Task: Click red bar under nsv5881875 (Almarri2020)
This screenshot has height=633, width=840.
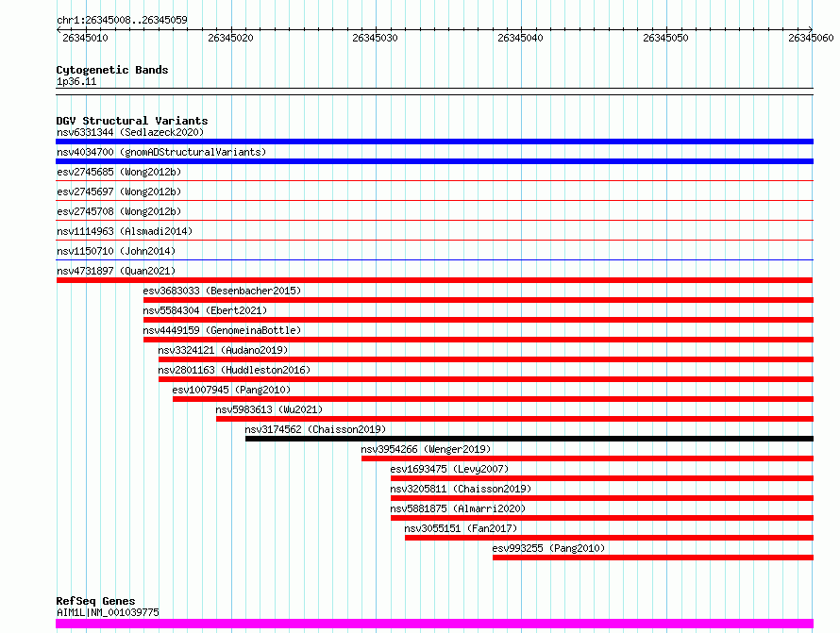Action: tap(602, 518)
